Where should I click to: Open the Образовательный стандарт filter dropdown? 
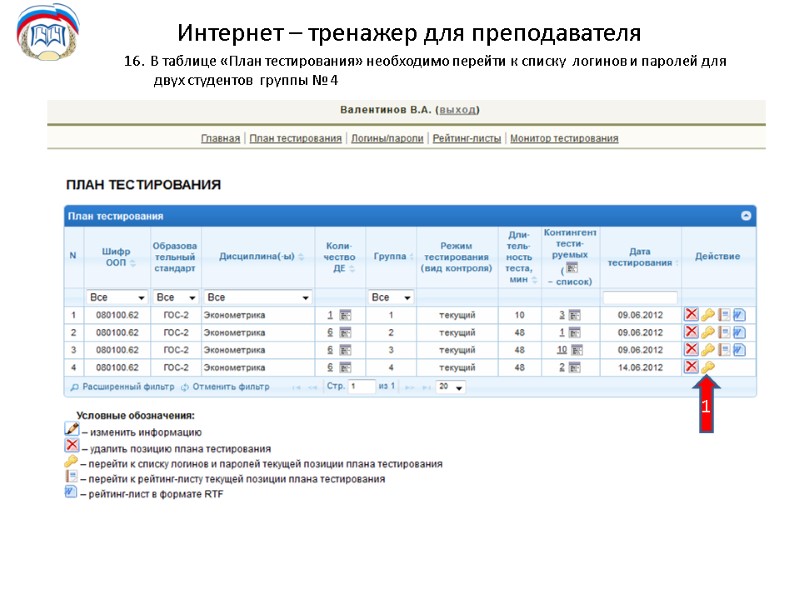point(176,297)
